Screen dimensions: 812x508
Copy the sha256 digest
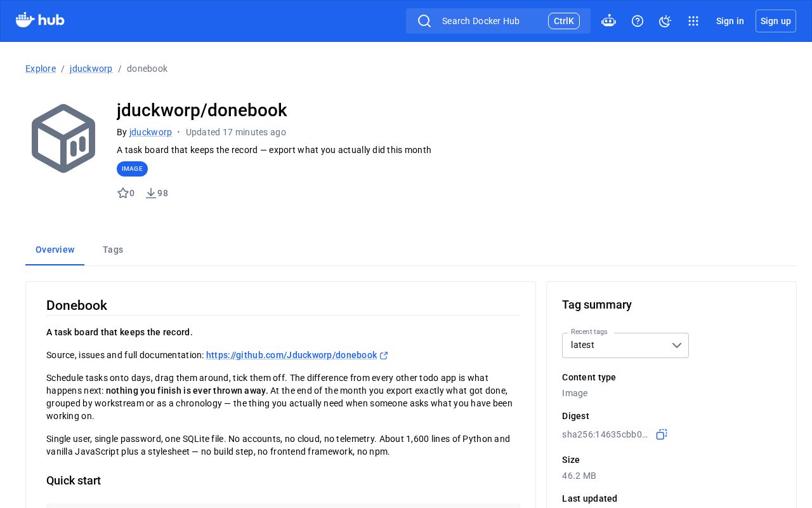(x=662, y=434)
